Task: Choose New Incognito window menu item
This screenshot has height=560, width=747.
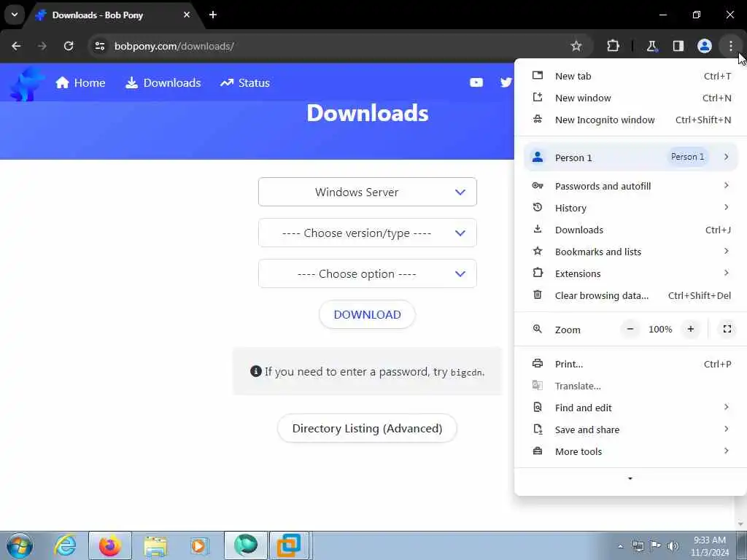Action: click(x=630, y=120)
